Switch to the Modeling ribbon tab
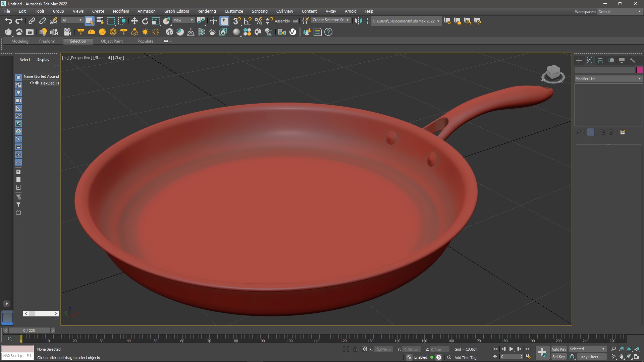Viewport: 644px width, 362px height. click(20, 41)
